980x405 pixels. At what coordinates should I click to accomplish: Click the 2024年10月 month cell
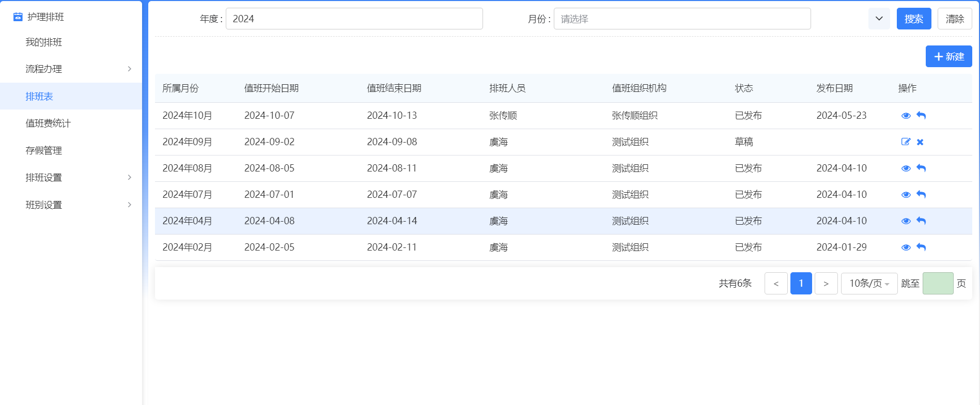click(x=187, y=116)
